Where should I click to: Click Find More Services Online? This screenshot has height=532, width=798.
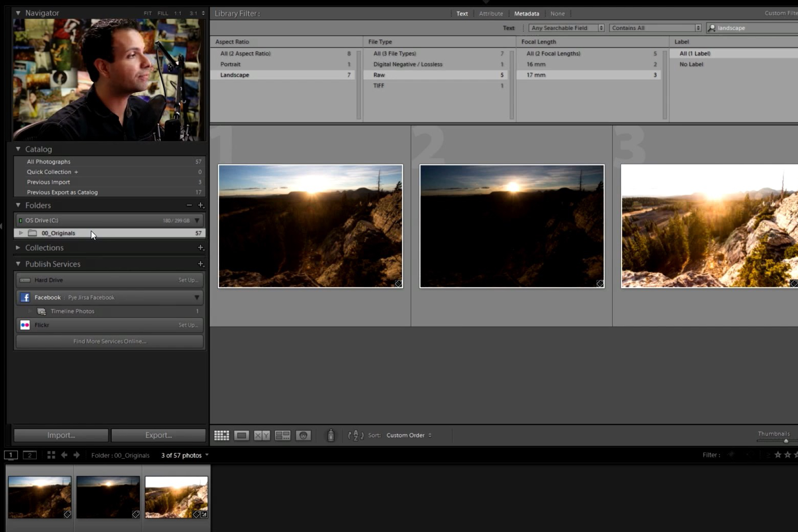[110, 341]
